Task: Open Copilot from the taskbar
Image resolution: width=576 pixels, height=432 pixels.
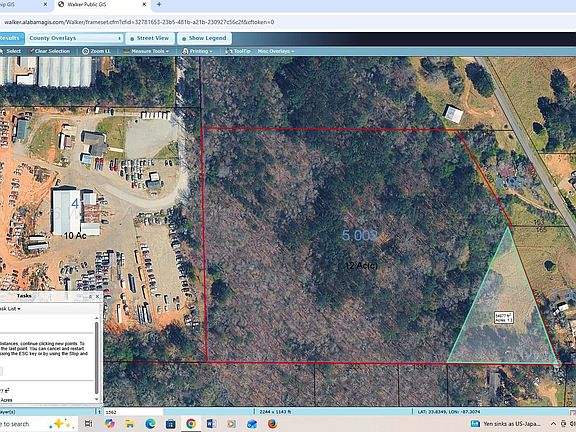Action: 109,424
